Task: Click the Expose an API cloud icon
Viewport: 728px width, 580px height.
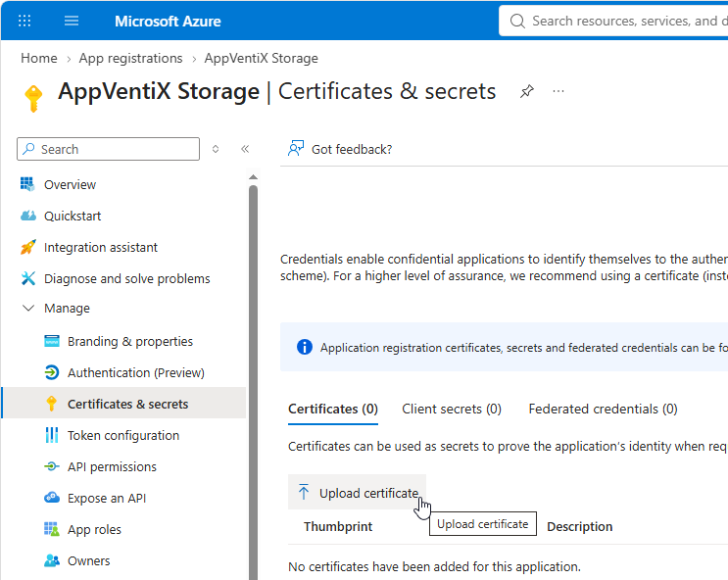Action: coord(52,498)
